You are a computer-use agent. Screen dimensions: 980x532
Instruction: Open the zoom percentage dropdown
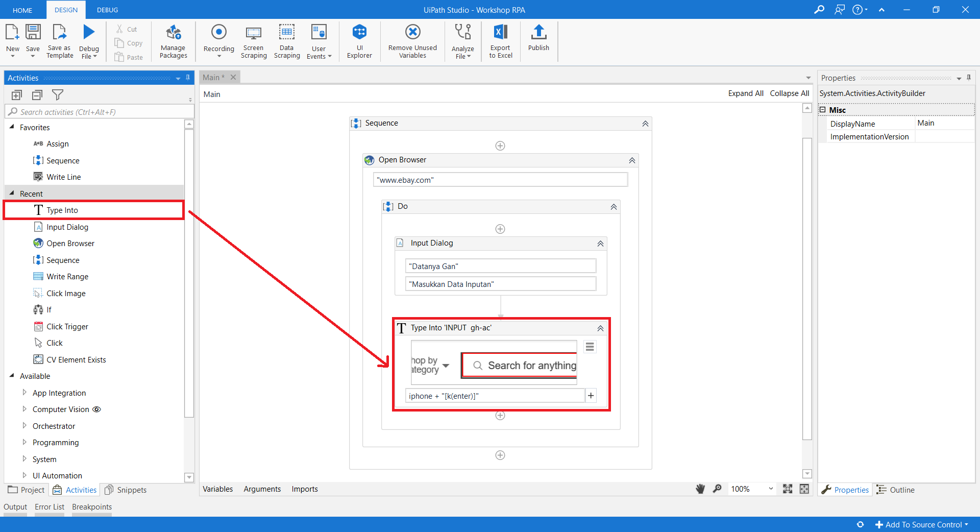pos(770,489)
